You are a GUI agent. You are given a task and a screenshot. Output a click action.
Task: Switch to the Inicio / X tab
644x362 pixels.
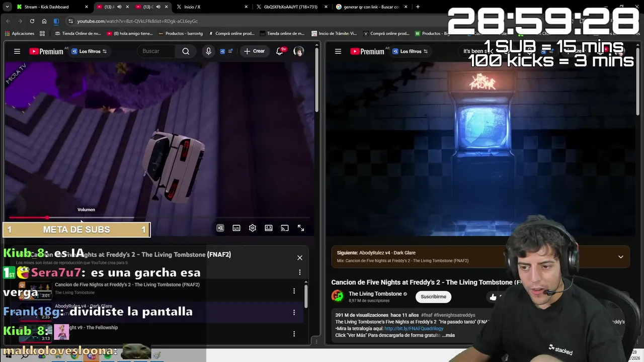192,7
